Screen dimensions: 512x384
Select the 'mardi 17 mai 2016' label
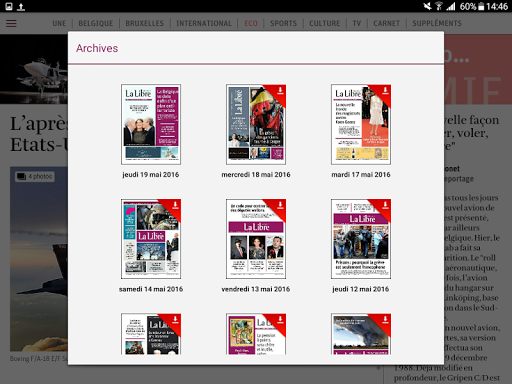click(361, 175)
